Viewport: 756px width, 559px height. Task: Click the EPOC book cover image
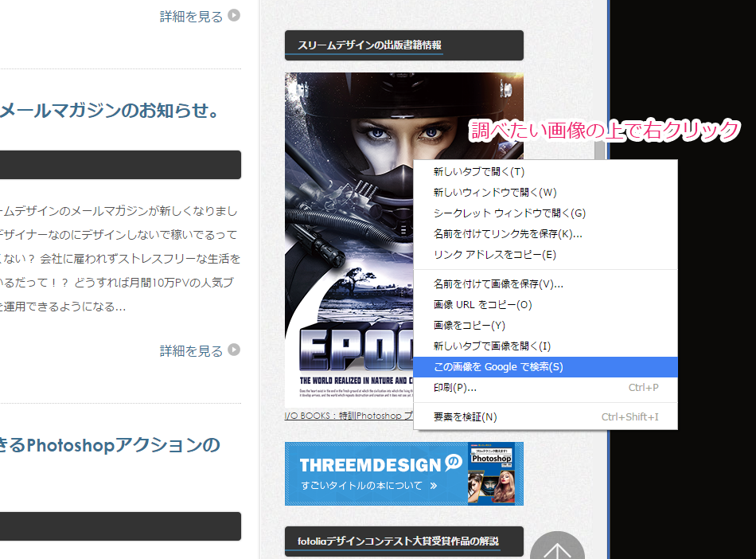pyautogui.click(x=348, y=239)
